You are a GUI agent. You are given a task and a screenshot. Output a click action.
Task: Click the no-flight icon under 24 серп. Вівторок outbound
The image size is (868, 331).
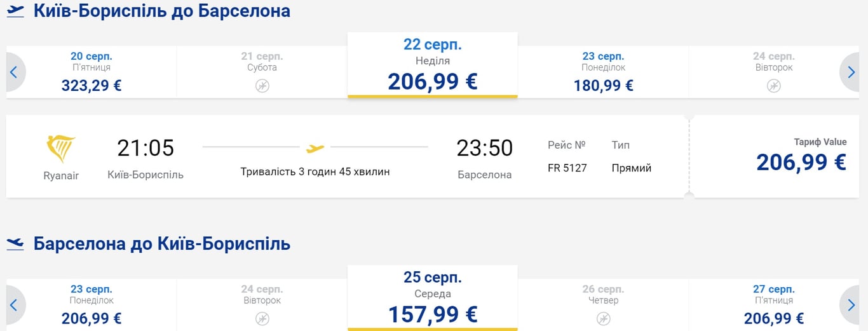pyautogui.click(x=773, y=86)
